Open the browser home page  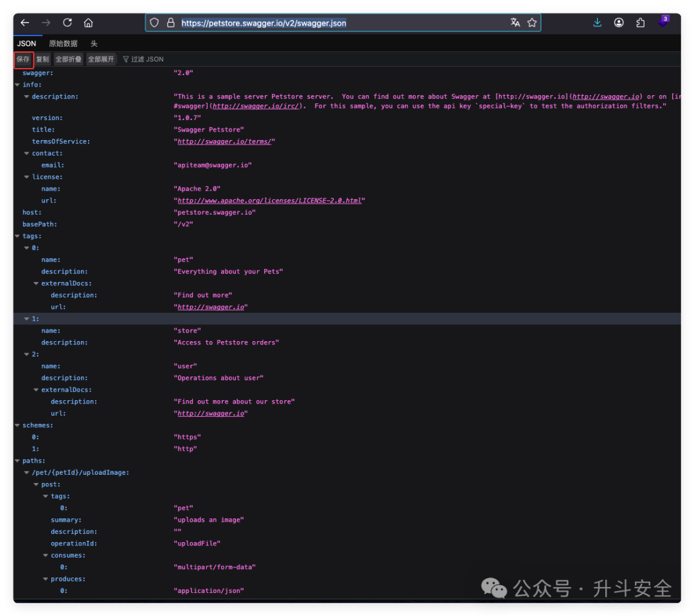89,22
